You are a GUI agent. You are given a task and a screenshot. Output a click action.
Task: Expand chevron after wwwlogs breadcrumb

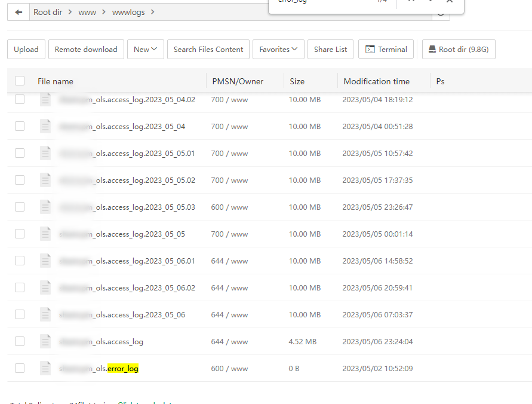pos(153,12)
